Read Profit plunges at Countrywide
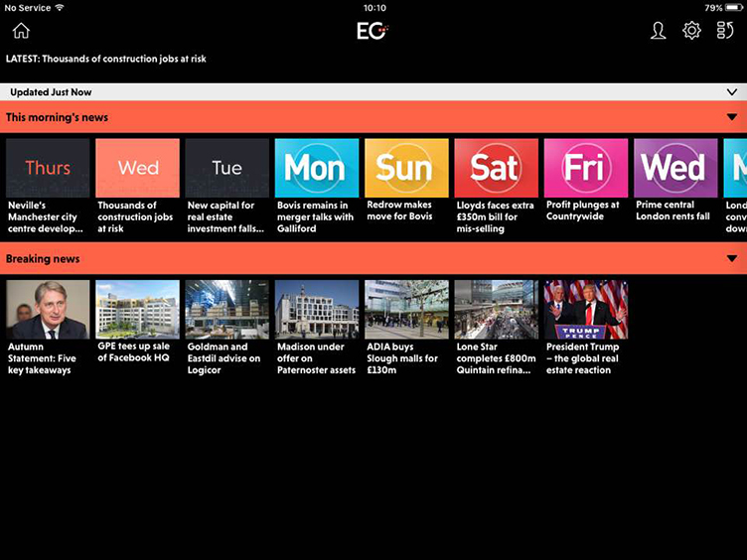This screenshot has height=560, width=747. pyautogui.click(x=583, y=210)
